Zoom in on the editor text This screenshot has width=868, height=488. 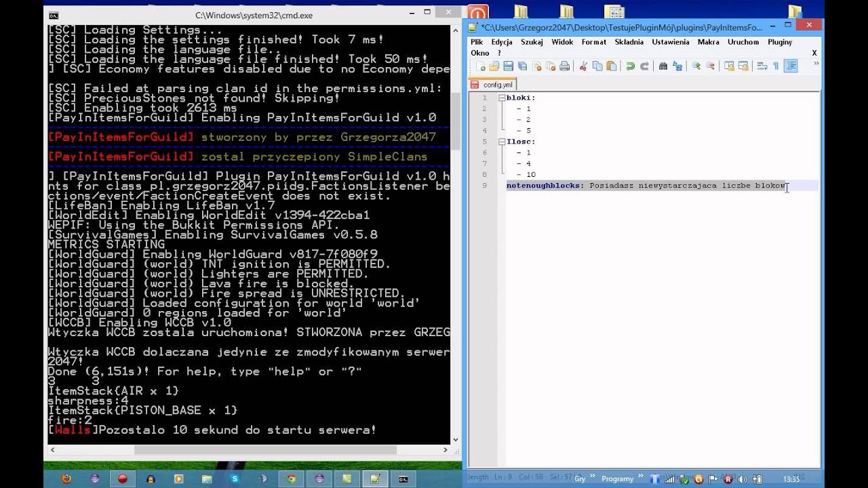pos(696,66)
